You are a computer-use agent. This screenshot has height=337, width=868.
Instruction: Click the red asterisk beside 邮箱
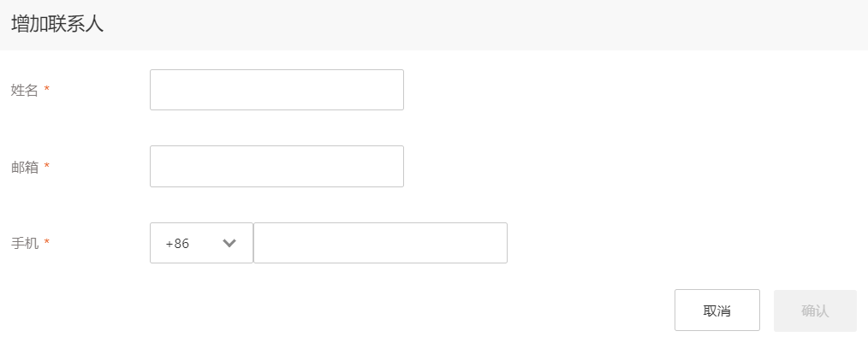pyautogui.click(x=46, y=166)
